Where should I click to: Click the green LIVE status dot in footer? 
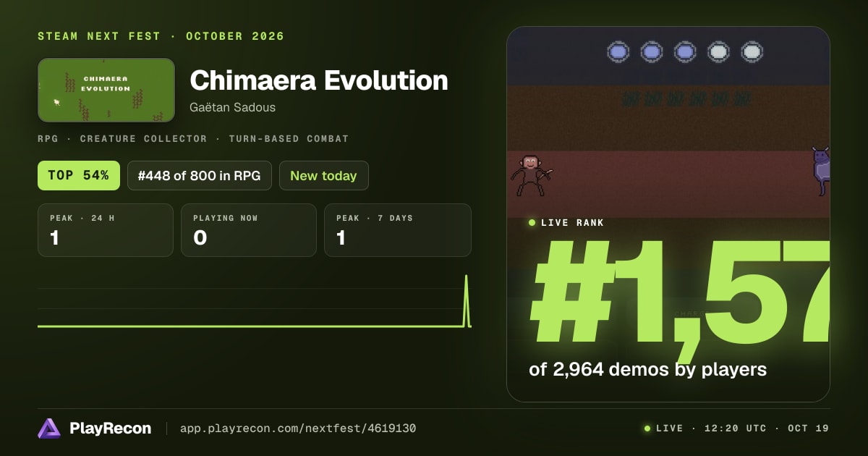click(x=647, y=428)
